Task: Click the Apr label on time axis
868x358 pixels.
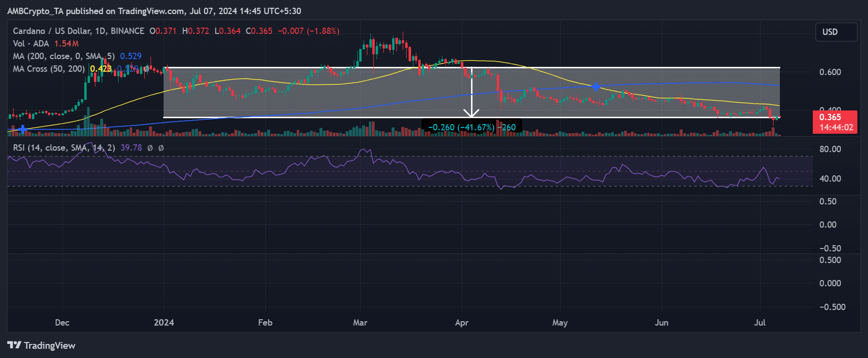Action: coord(462,323)
